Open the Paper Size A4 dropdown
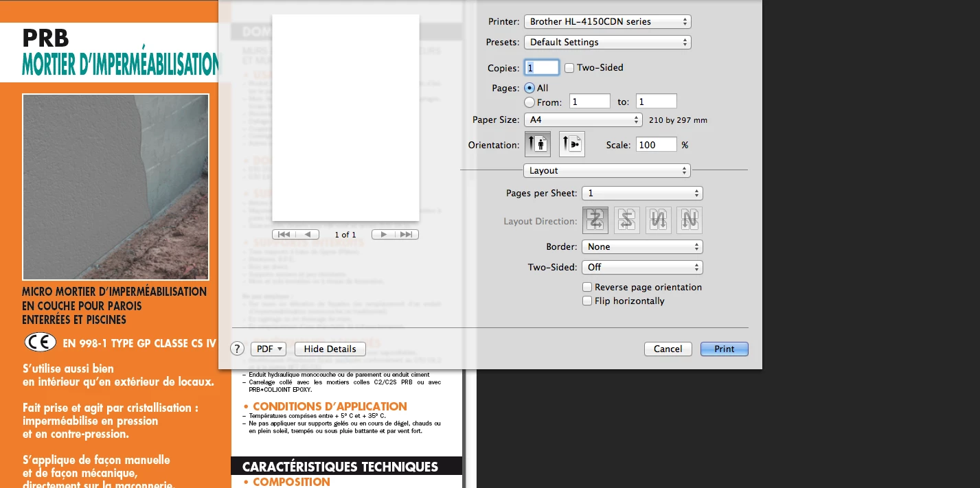Screen dimensions: 980x488 [x=583, y=120]
